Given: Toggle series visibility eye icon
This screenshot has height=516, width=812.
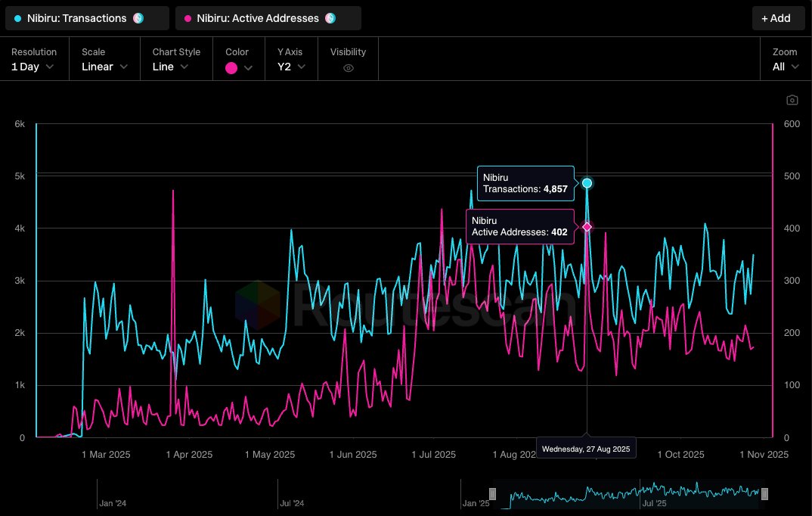Looking at the screenshot, I should coord(349,68).
